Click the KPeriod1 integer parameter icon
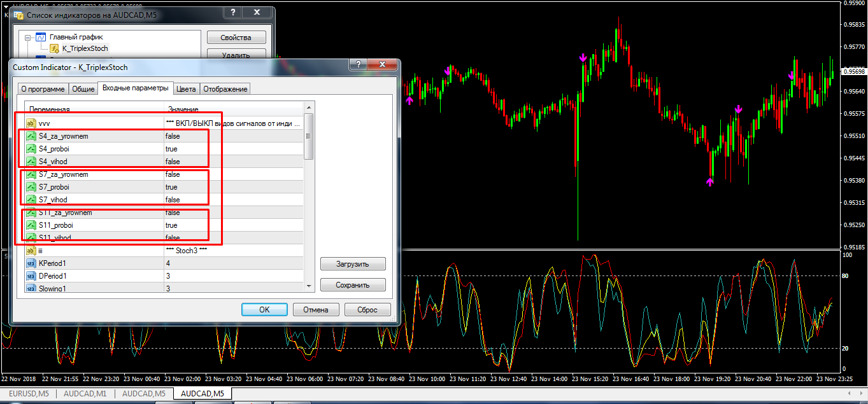Image resolution: width=868 pixels, height=404 pixels. [x=31, y=263]
